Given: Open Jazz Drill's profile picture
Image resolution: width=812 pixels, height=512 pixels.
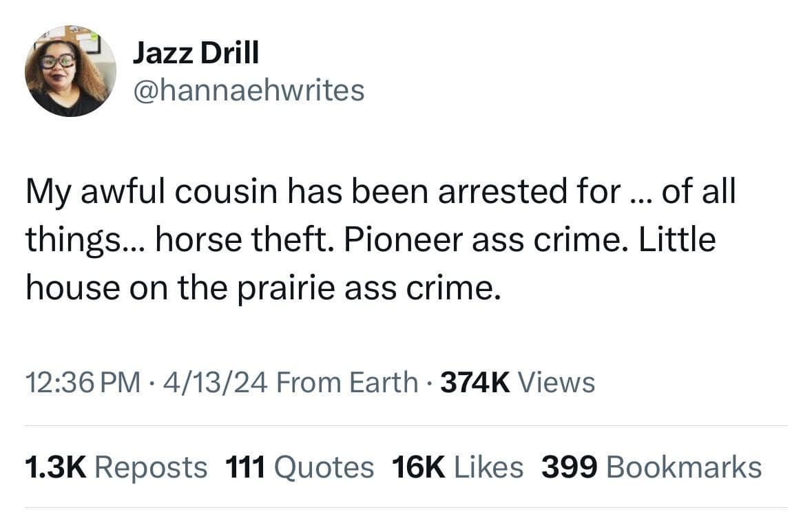Looking at the screenshot, I should click(70, 71).
